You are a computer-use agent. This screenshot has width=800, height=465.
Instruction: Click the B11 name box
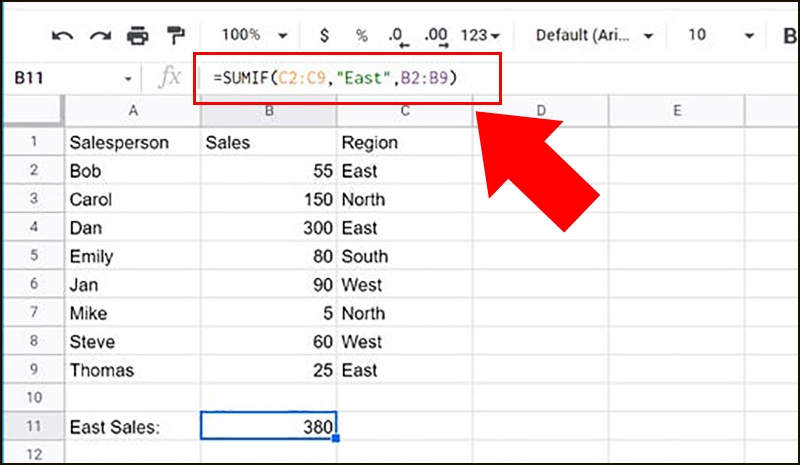point(70,78)
